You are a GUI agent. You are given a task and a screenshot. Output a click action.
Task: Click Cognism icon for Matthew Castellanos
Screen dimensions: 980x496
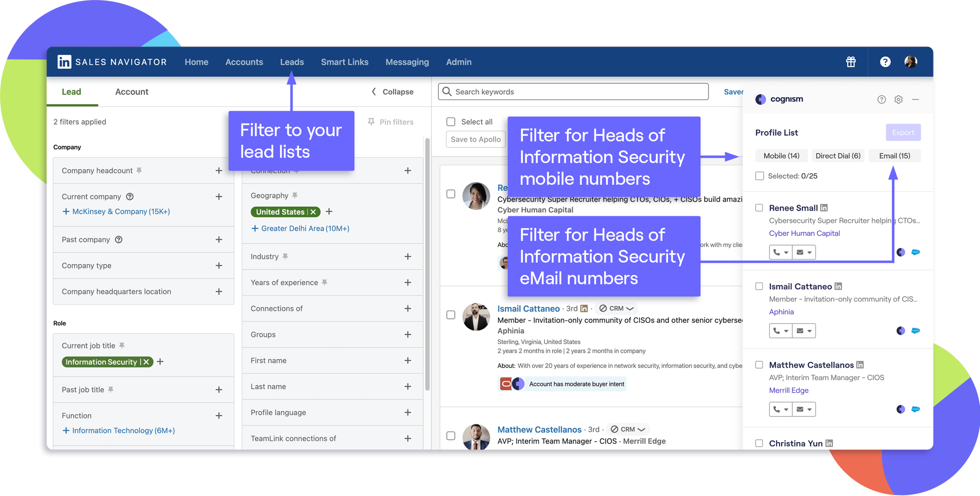pyautogui.click(x=901, y=409)
